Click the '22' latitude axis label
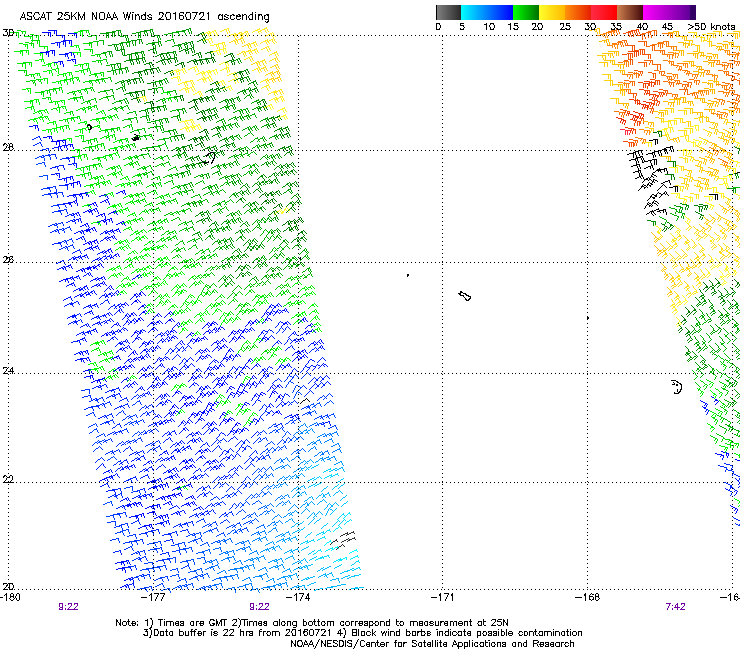This screenshot has width=740, height=650. click(8, 479)
